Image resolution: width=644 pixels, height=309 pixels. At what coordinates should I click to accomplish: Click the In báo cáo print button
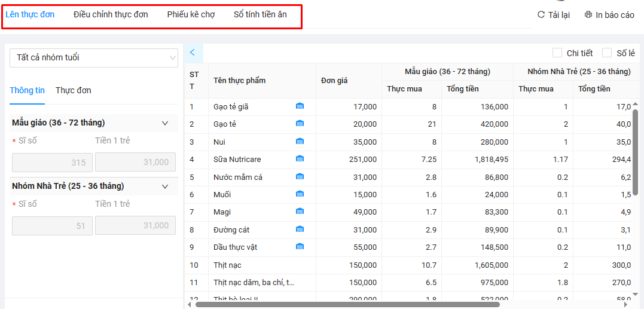[x=609, y=15]
